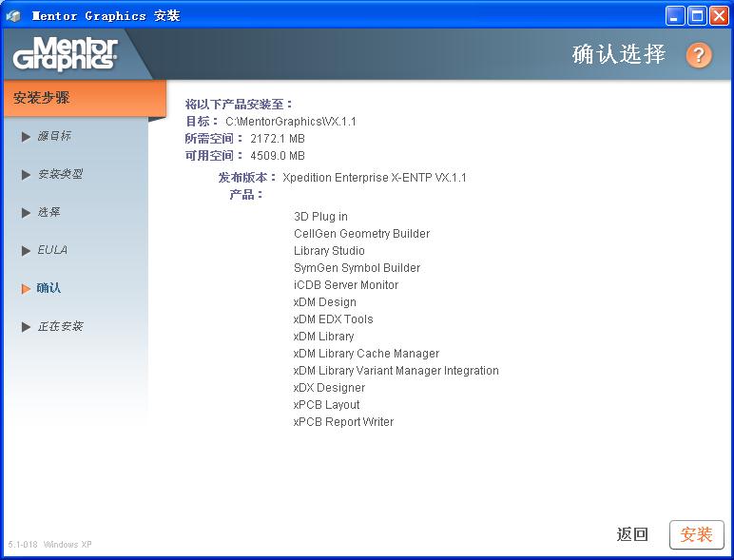Click Library Studio product entry

(x=329, y=250)
